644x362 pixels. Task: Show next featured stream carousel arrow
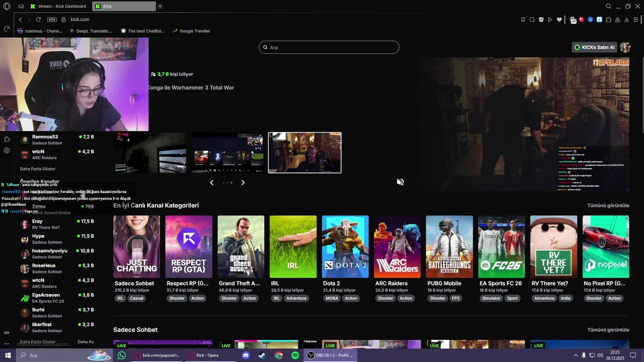[243, 183]
